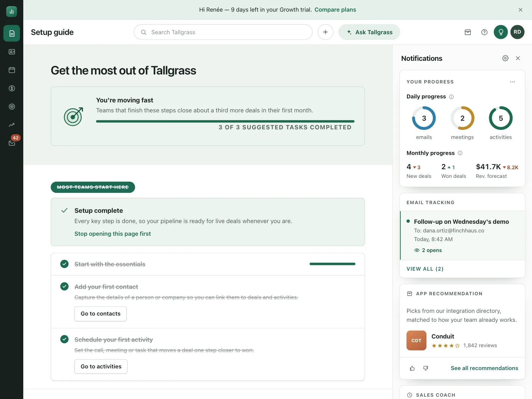Click the eye icon beside 2 opens
Image resolution: width=532 pixels, height=399 pixels.
(417, 250)
